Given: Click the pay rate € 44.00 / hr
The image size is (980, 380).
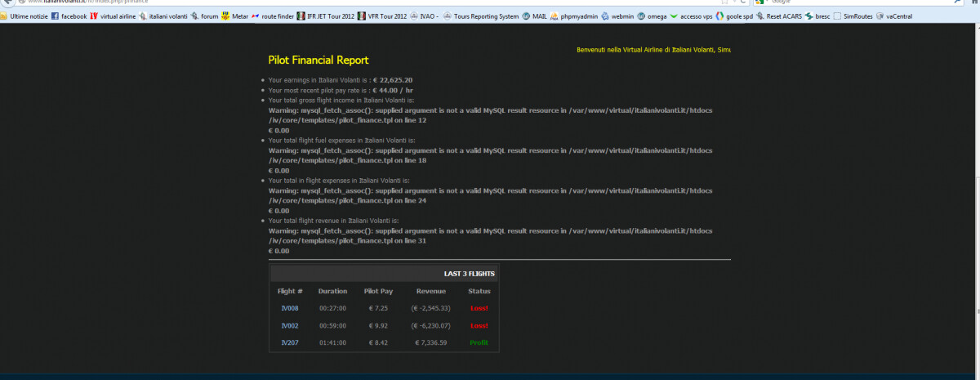Looking at the screenshot, I should pyautogui.click(x=392, y=90).
